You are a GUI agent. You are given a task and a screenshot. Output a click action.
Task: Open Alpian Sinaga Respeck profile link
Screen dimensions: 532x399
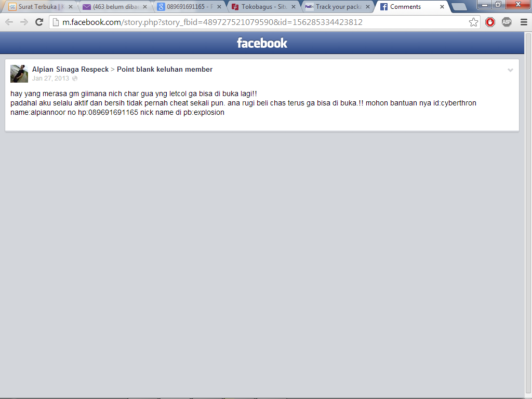pyautogui.click(x=70, y=69)
